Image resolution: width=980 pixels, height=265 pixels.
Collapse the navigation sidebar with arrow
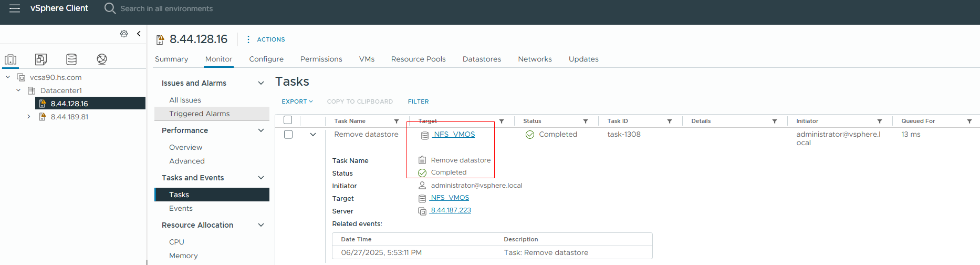139,34
